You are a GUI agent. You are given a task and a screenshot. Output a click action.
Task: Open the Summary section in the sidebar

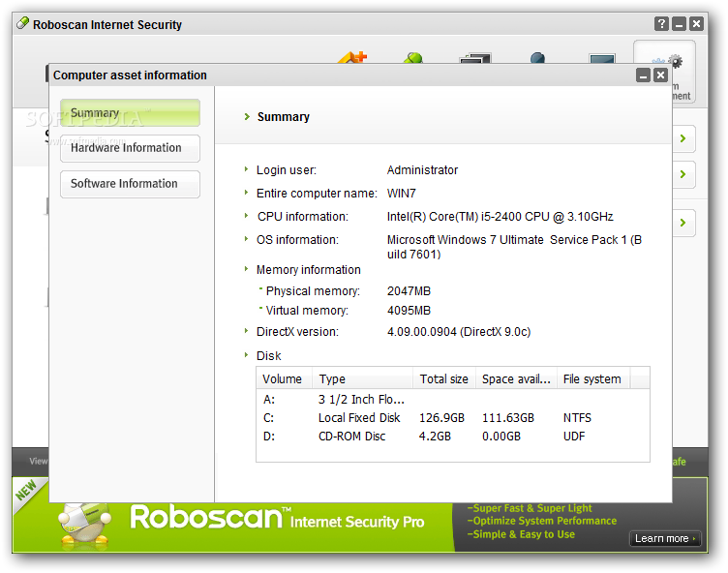coord(130,113)
